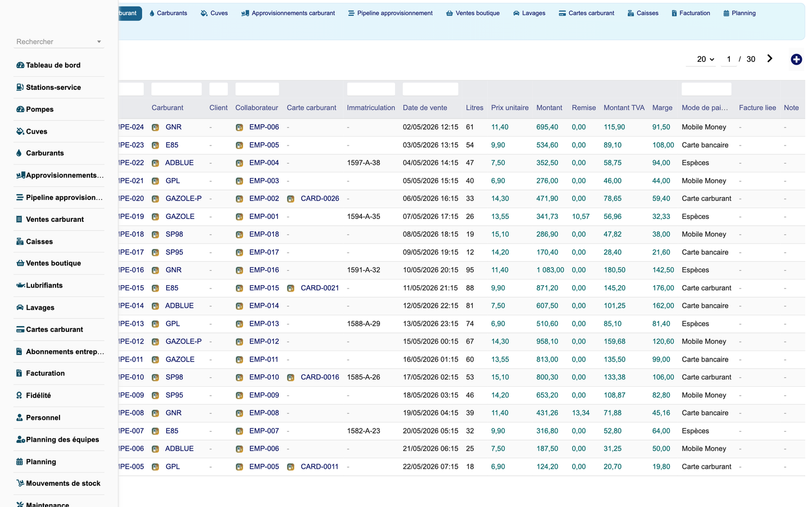This screenshot has width=812, height=507.
Task: Click the icon beside GNR in row IPE-024
Action: point(155,127)
